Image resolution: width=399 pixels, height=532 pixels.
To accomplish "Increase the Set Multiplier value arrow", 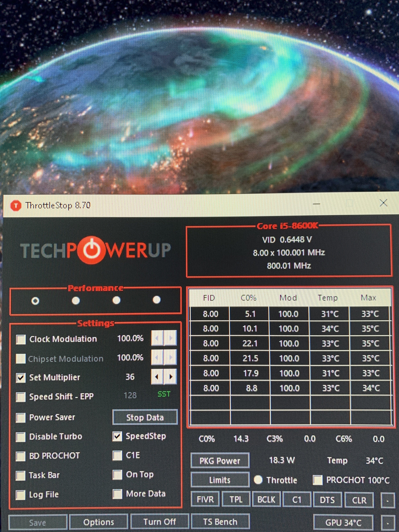I will pyautogui.click(x=170, y=377).
